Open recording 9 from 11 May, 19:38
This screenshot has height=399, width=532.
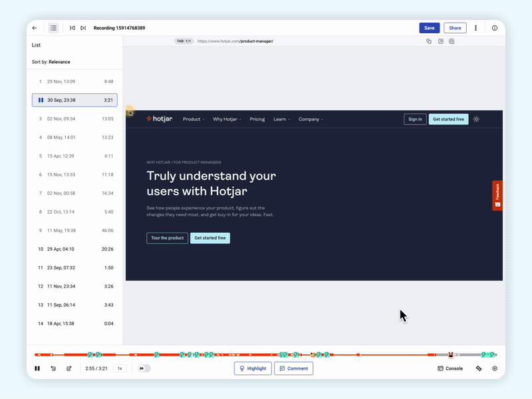(x=74, y=231)
